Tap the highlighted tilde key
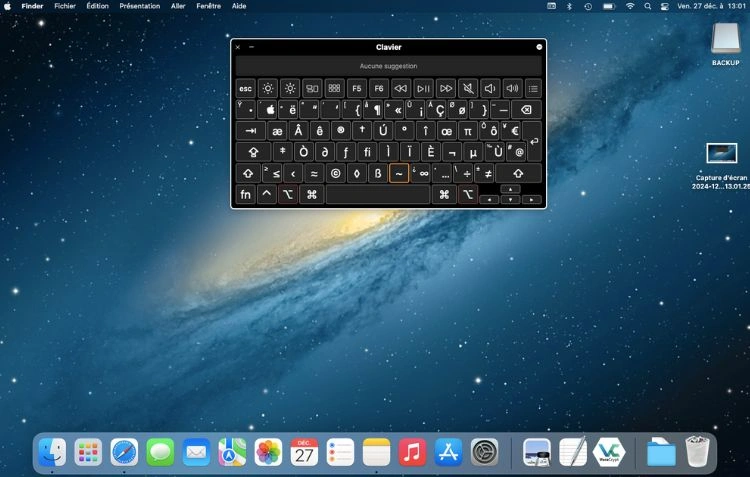 399,173
